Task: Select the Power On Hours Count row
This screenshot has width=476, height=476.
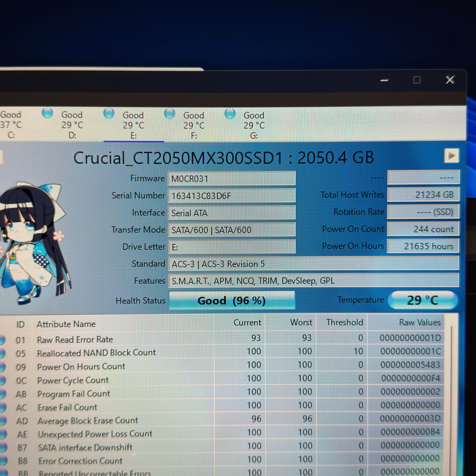Action: point(222,365)
